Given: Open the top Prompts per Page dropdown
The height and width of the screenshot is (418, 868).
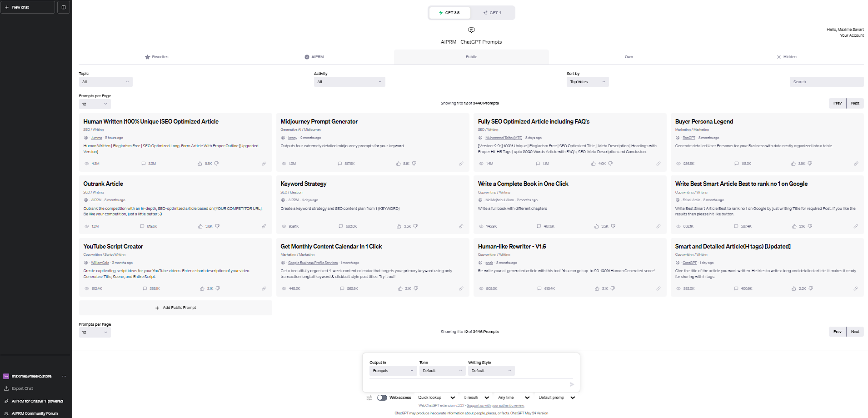Looking at the screenshot, I should pos(95,104).
